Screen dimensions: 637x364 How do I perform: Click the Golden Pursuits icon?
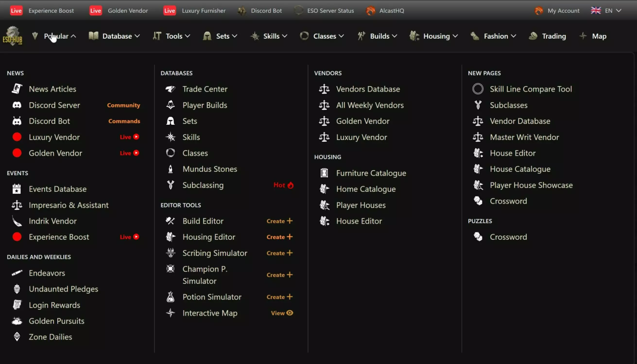[17, 321]
